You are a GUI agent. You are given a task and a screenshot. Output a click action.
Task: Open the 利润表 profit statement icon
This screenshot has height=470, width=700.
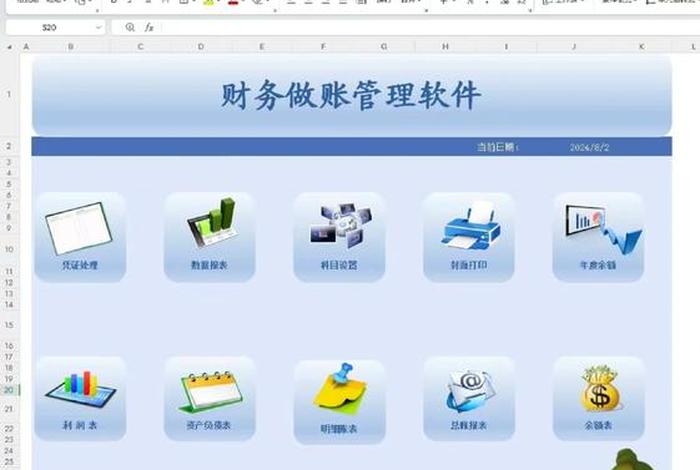click(80, 399)
